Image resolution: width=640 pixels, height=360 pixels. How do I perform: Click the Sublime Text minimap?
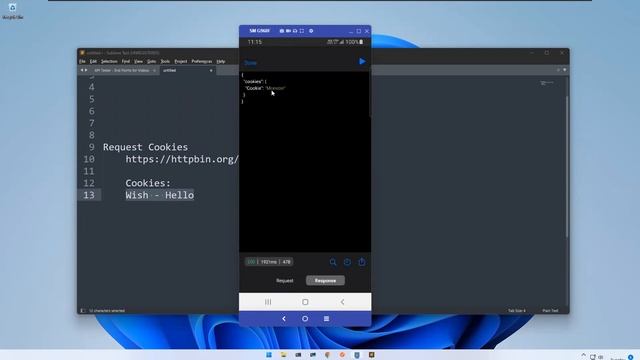click(x=547, y=83)
